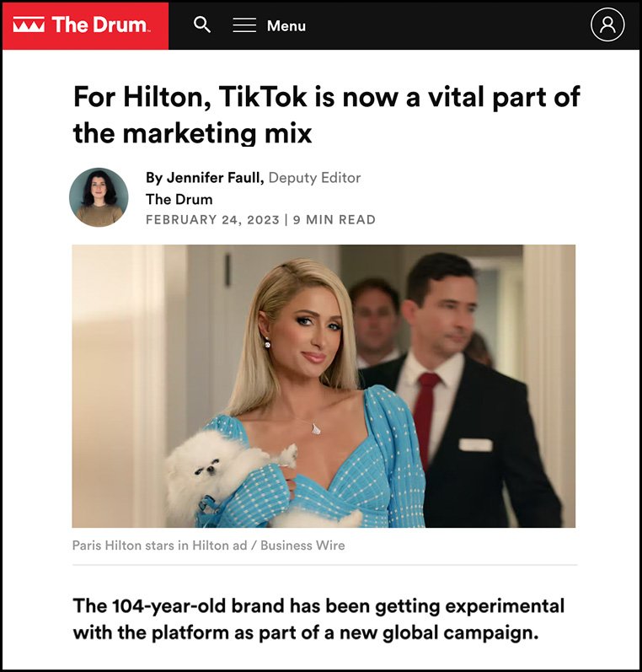Go to The Drum homepage logo
The width and height of the screenshot is (642, 672).
click(82, 24)
